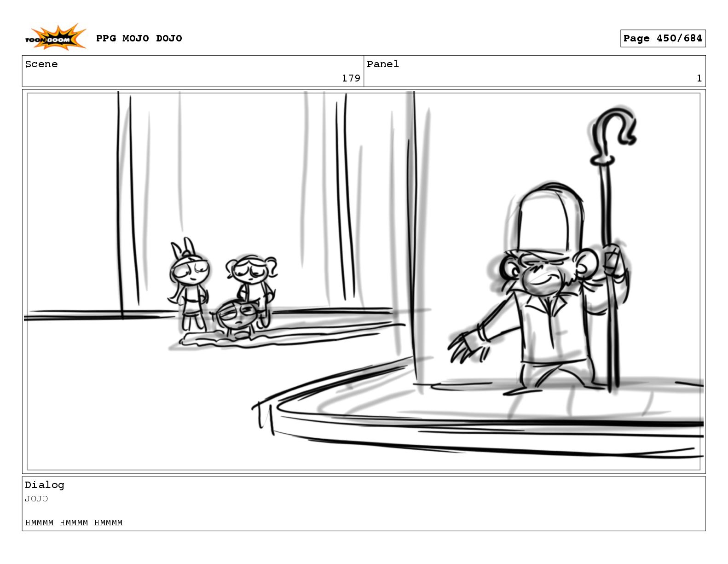Image resolution: width=728 pixels, height=564 pixels.
Task: Click the storyboard panel drawing
Action: pyautogui.click(x=364, y=281)
